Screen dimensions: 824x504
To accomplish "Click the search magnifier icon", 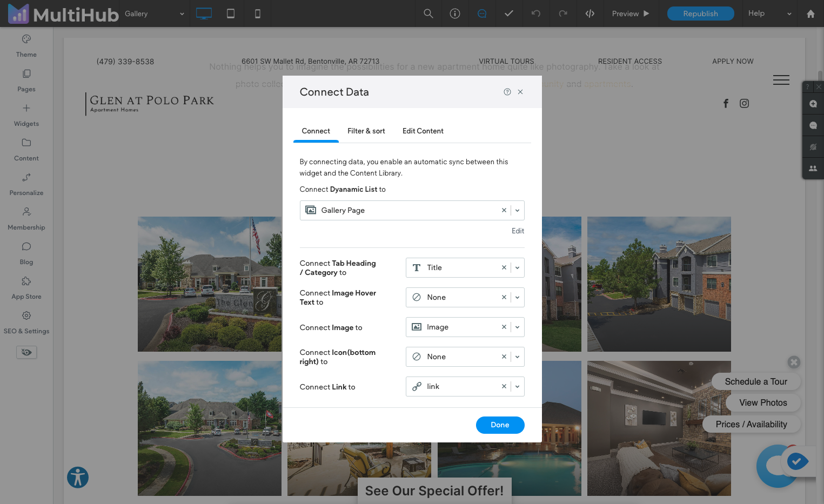I will [x=428, y=14].
